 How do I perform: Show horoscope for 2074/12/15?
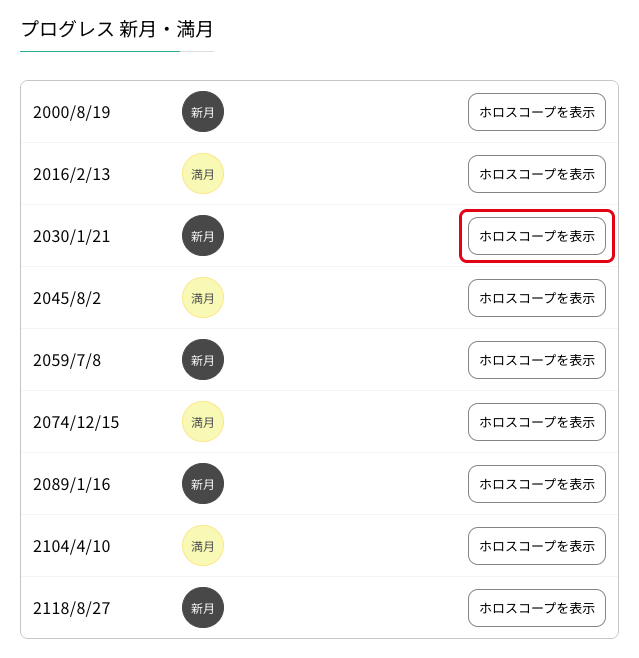(x=537, y=422)
